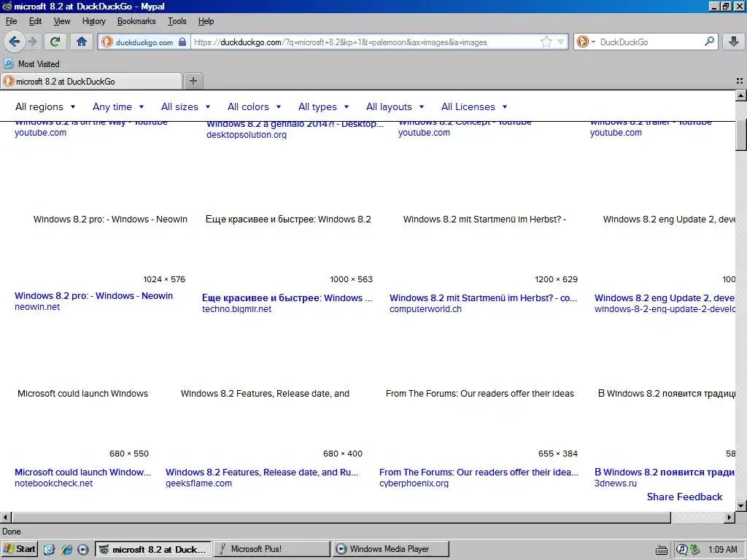Click the horizontal scrollbar right arrow

click(729, 517)
